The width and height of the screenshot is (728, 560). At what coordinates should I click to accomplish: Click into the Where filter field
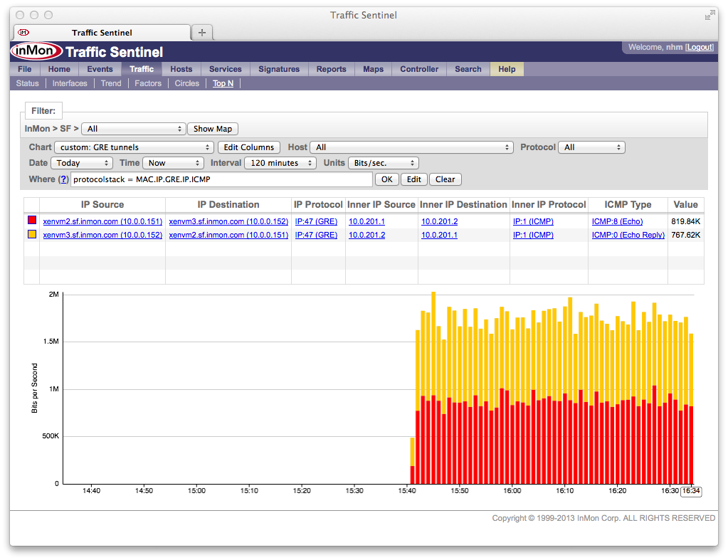(221, 179)
